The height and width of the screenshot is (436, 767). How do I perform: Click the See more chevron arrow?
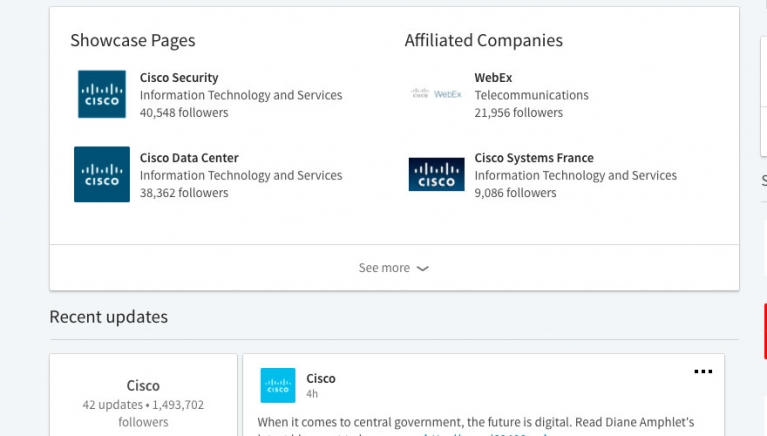(x=423, y=269)
